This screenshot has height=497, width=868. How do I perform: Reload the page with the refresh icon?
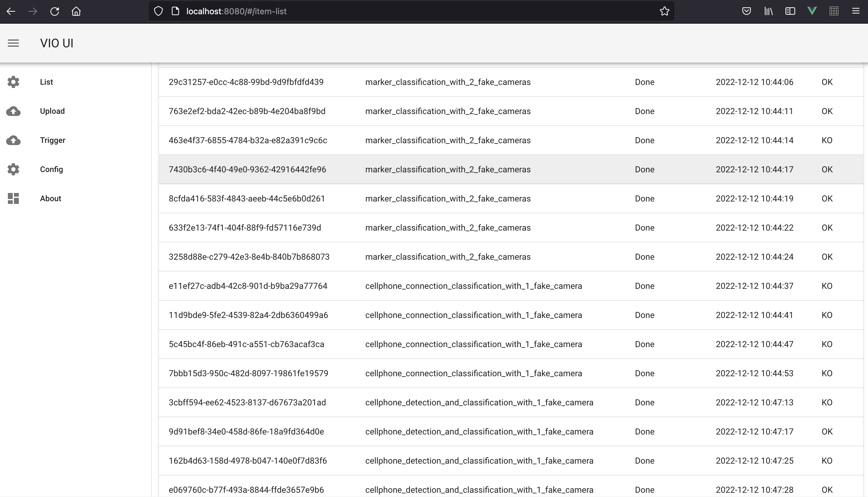[x=55, y=11]
